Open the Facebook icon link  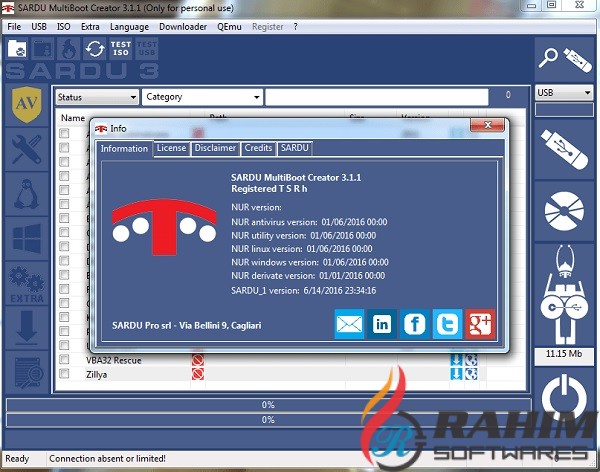pyautogui.click(x=415, y=324)
